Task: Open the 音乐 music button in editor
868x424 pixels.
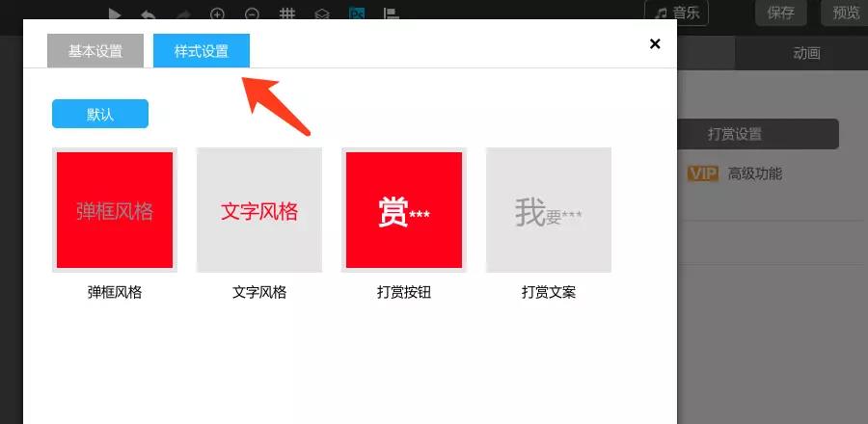Action: point(676,13)
